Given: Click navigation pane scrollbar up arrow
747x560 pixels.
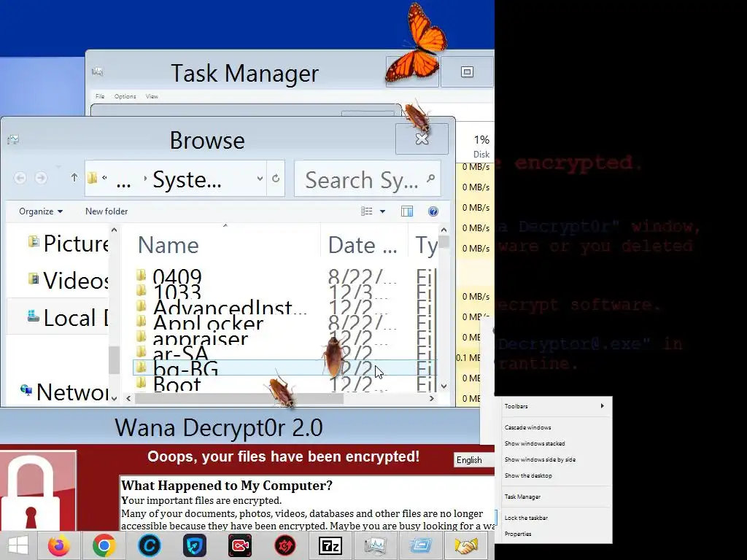Looking at the screenshot, I should (x=114, y=230).
